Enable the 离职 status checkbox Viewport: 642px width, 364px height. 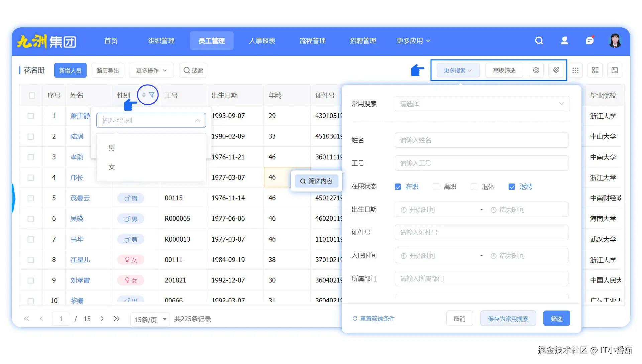(x=436, y=187)
